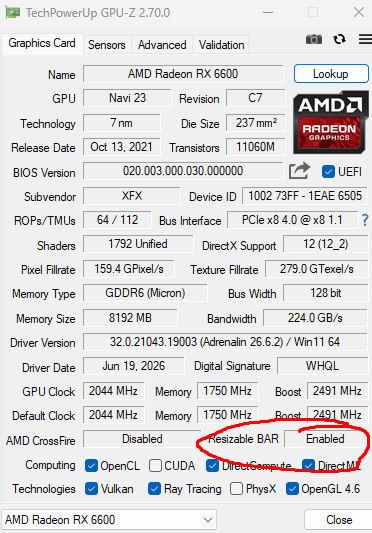Screen dimensions: 372x533
Task: Click the BIOS export share icon
Action: click(x=299, y=171)
